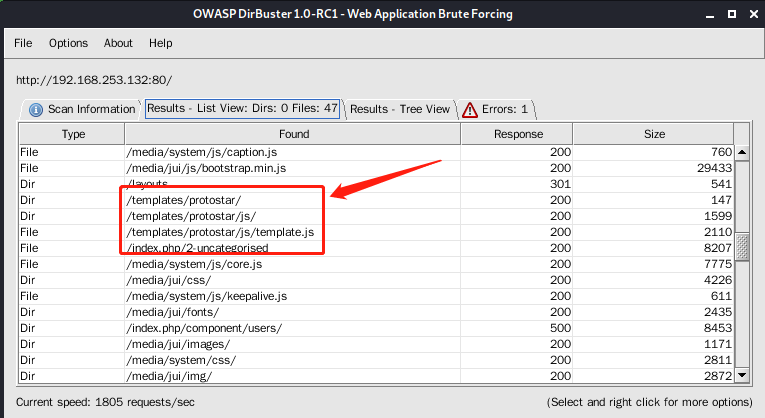Open the Help menu
Image resolution: width=765 pixels, height=418 pixels.
161,43
